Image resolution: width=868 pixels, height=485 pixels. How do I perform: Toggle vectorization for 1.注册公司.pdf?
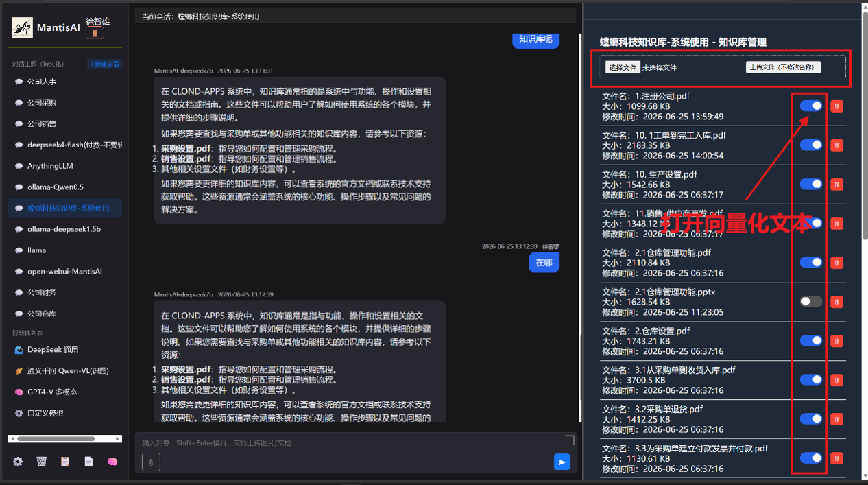pos(811,106)
